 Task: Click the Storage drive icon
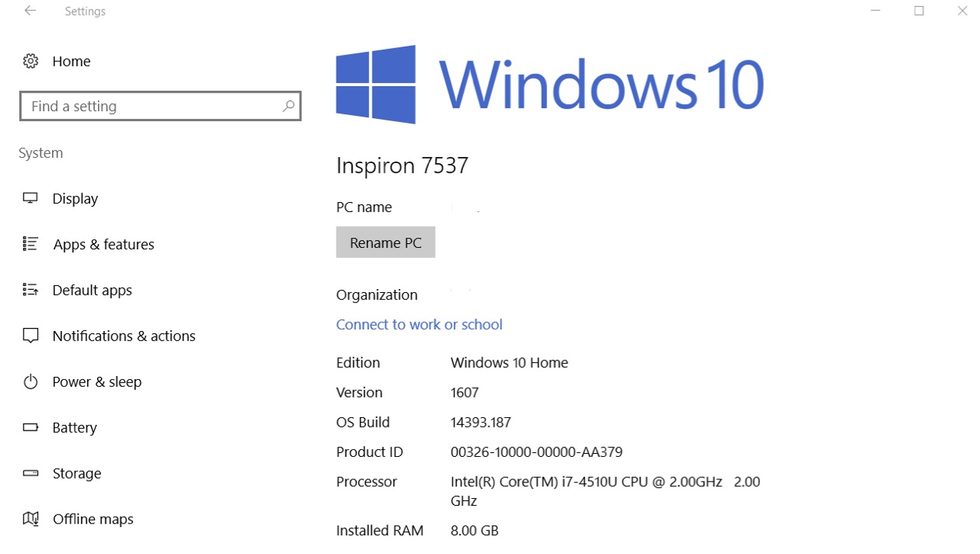30,473
